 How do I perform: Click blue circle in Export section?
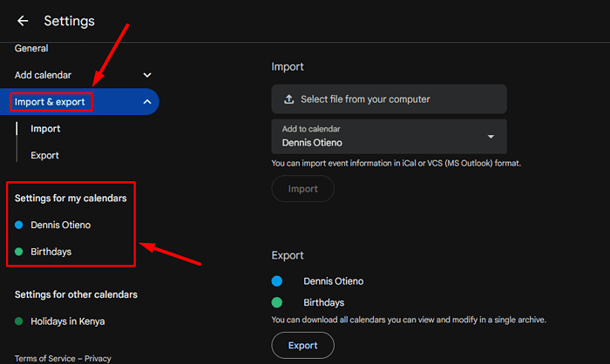pos(277,281)
